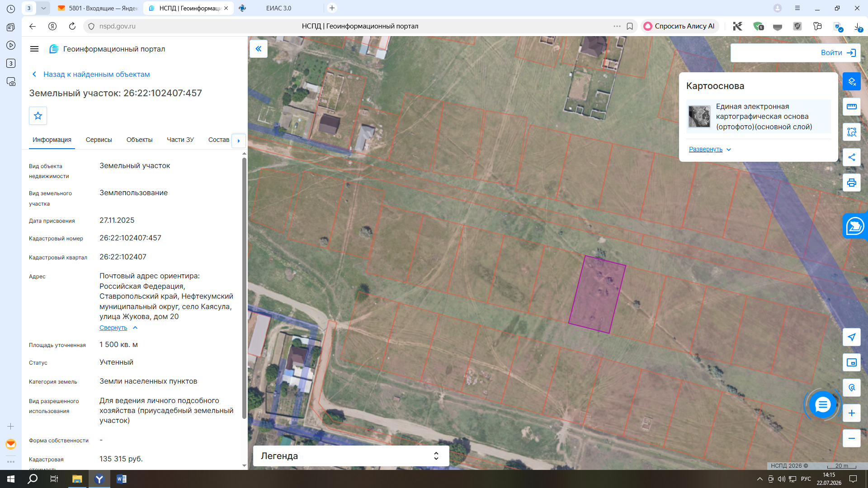Print the map with printer icon
This screenshot has height=488, width=868.
[851, 183]
